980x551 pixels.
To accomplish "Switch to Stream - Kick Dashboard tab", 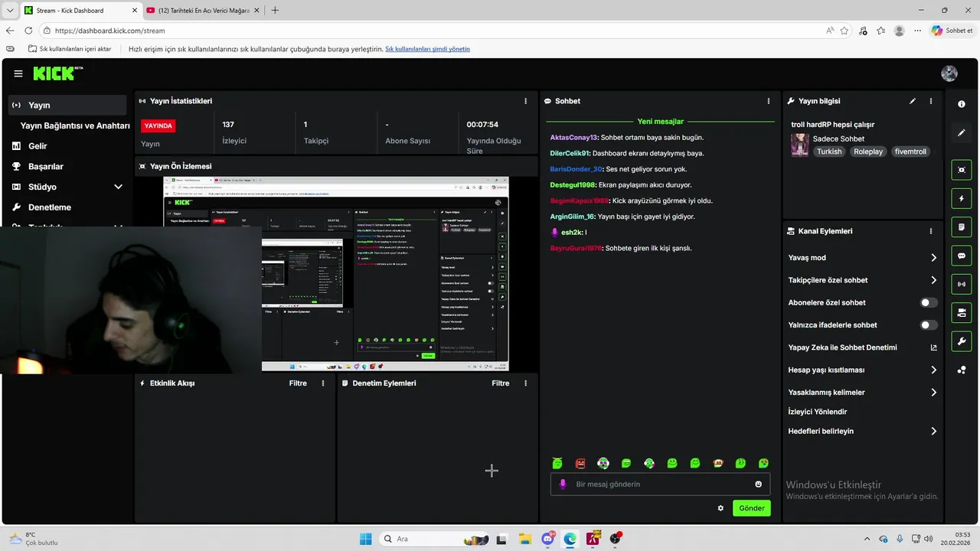I will (x=80, y=11).
